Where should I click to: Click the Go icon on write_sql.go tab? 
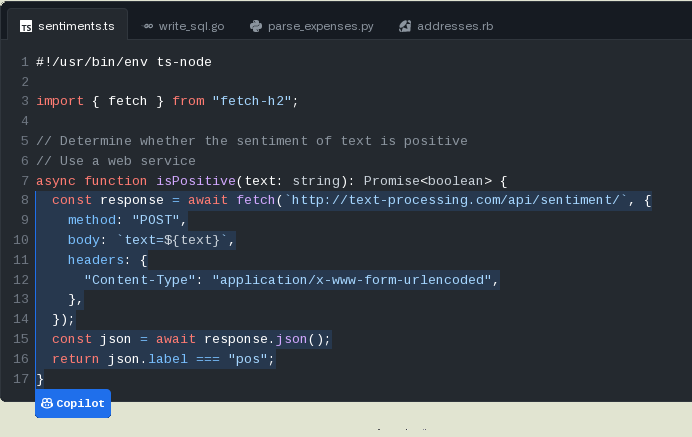(x=148, y=26)
